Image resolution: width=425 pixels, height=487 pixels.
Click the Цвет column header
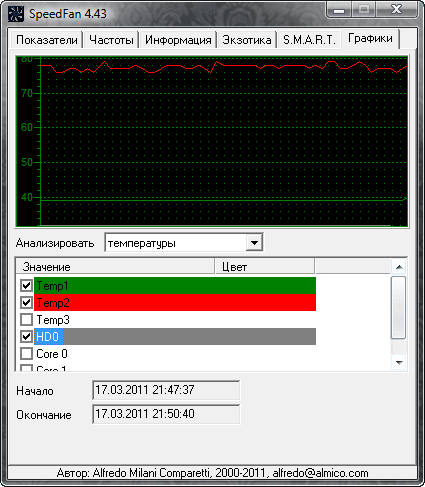pos(264,267)
